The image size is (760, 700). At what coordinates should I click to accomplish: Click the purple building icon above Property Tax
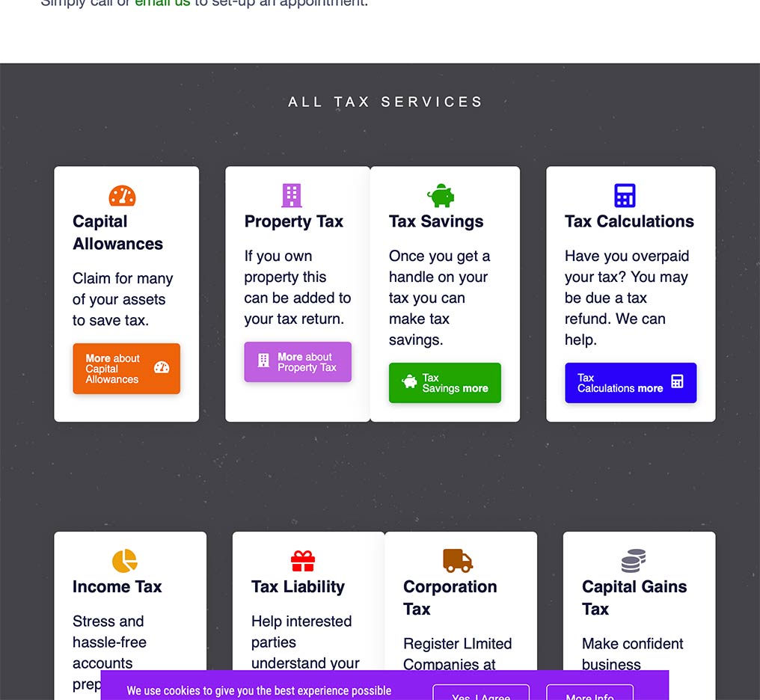pyautogui.click(x=292, y=195)
